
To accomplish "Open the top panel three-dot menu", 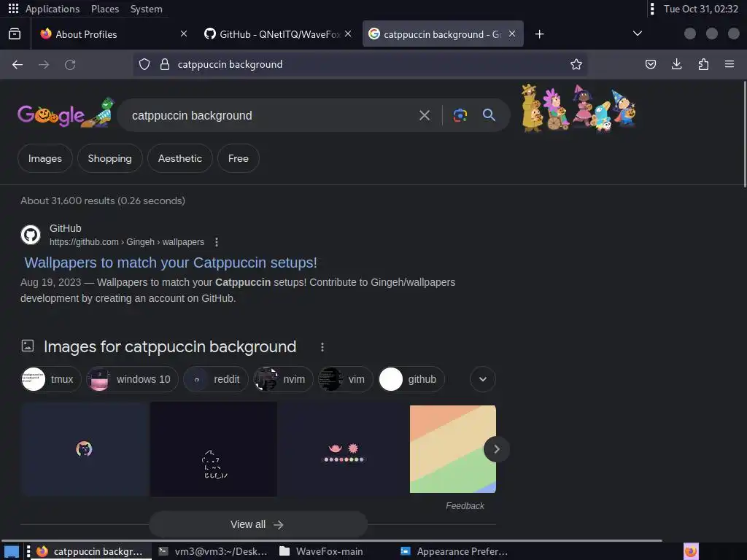I will (652, 9).
